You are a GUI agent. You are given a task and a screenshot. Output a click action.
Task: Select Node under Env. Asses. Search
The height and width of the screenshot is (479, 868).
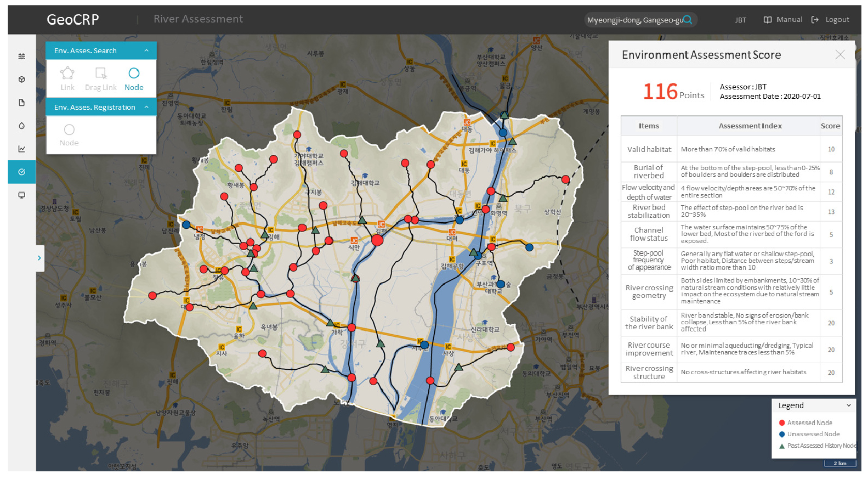pyautogui.click(x=134, y=78)
